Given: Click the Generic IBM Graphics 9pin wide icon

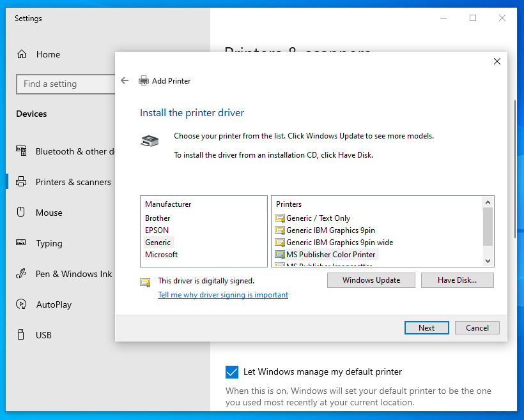Looking at the screenshot, I should 280,243.
